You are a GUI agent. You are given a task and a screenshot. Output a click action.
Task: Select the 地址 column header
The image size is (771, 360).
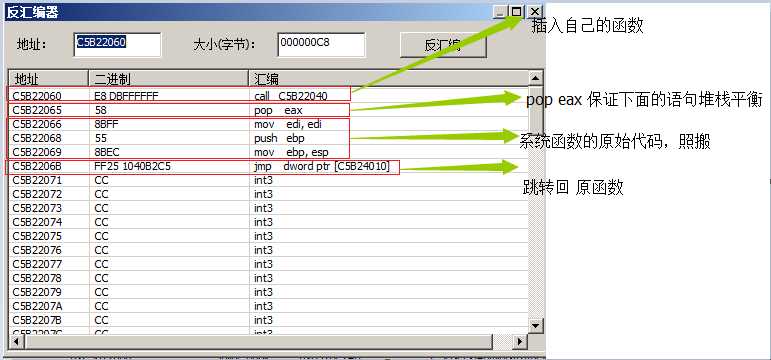tap(48, 78)
